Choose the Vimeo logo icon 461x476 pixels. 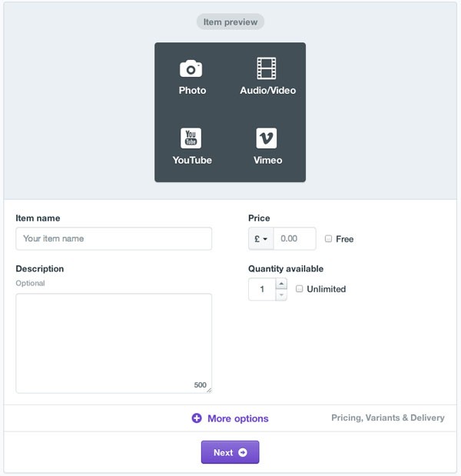[267, 138]
